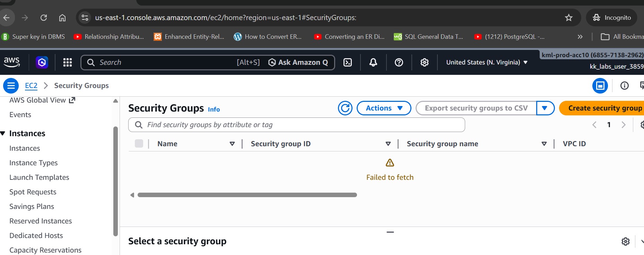The width and height of the screenshot is (644, 255).
Task: Open the United States (N. Virginia) region dropdown
Action: pos(487,62)
